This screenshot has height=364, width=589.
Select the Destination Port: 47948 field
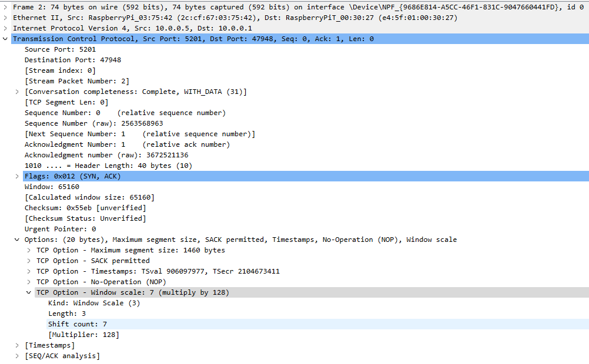pyautogui.click(x=73, y=60)
